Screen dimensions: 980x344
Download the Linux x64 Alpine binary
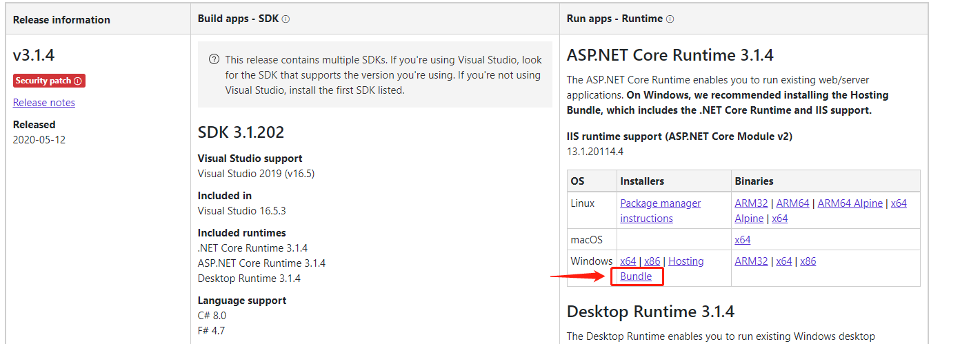coord(898,204)
